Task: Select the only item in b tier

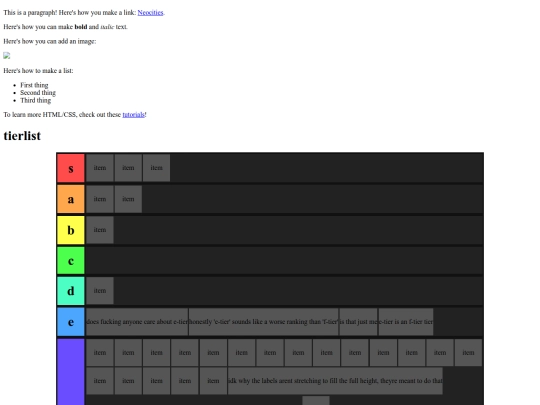Action: (100, 230)
